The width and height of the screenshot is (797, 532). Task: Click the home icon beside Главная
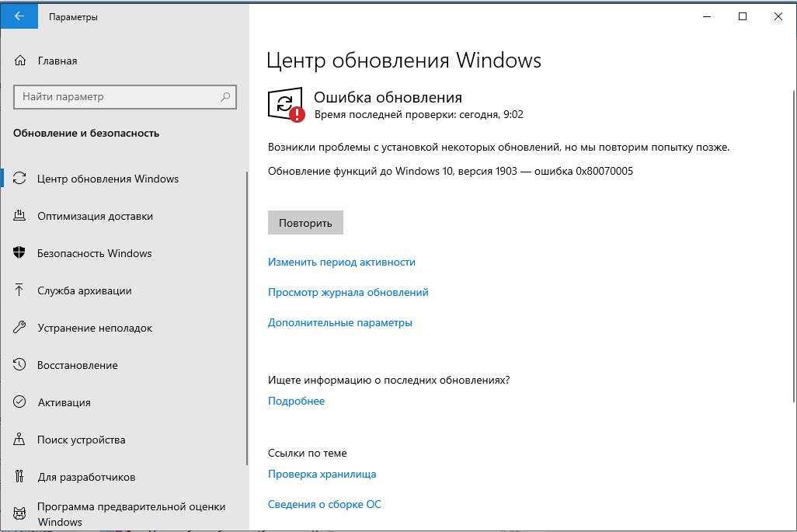[20, 61]
